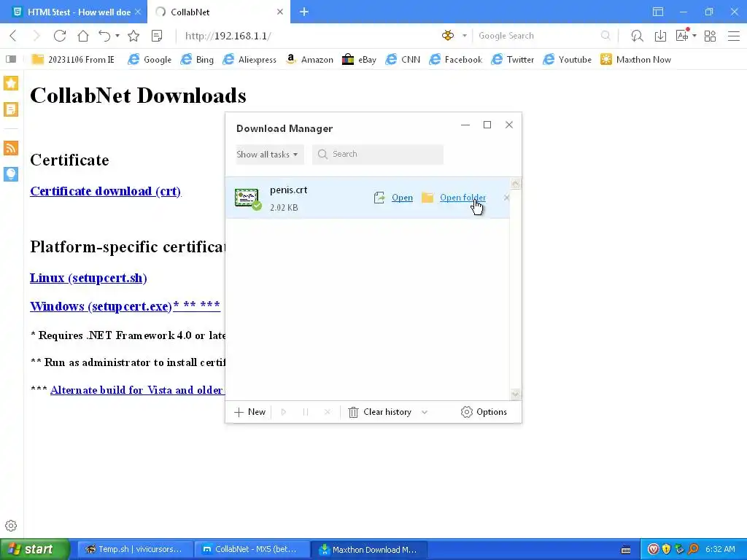Click the address bar showing http://192.168.1.1/

click(x=305, y=36)
